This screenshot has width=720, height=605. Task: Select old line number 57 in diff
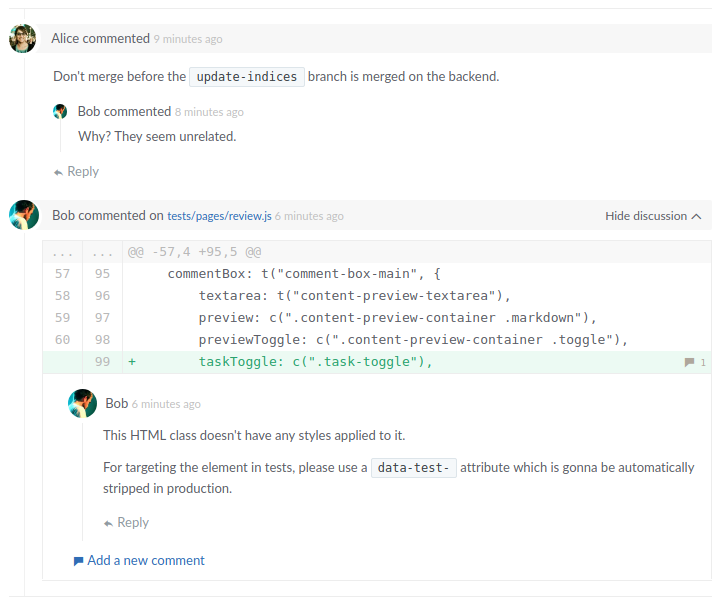pyautogui.click(x=62, y=273)
